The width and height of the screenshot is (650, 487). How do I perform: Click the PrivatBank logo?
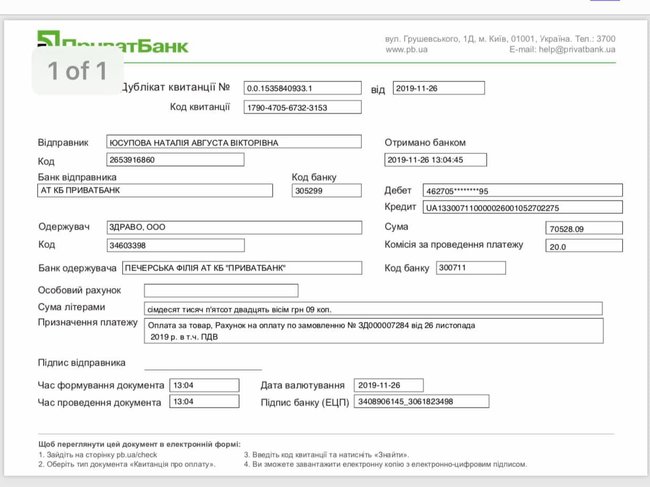tap(113, 42)
